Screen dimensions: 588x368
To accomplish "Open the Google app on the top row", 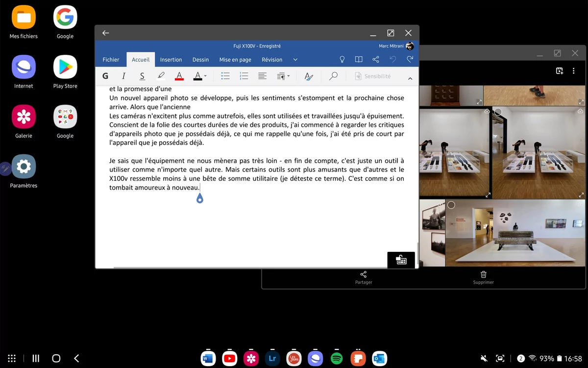I will pyautogui.click(x=65, y=23).
